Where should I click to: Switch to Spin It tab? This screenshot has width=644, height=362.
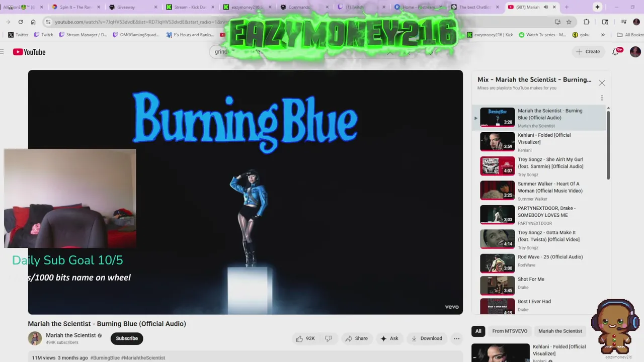pyautogui.click(x=75, y=7)
